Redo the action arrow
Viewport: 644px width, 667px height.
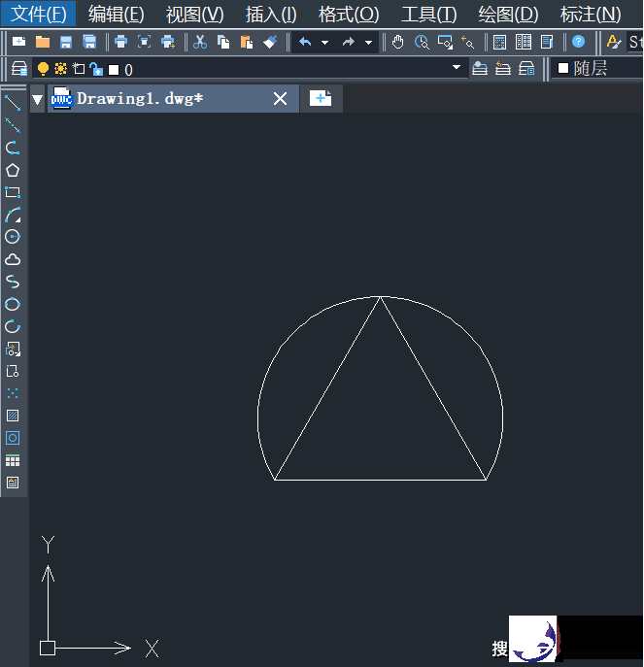click(349, 42)
